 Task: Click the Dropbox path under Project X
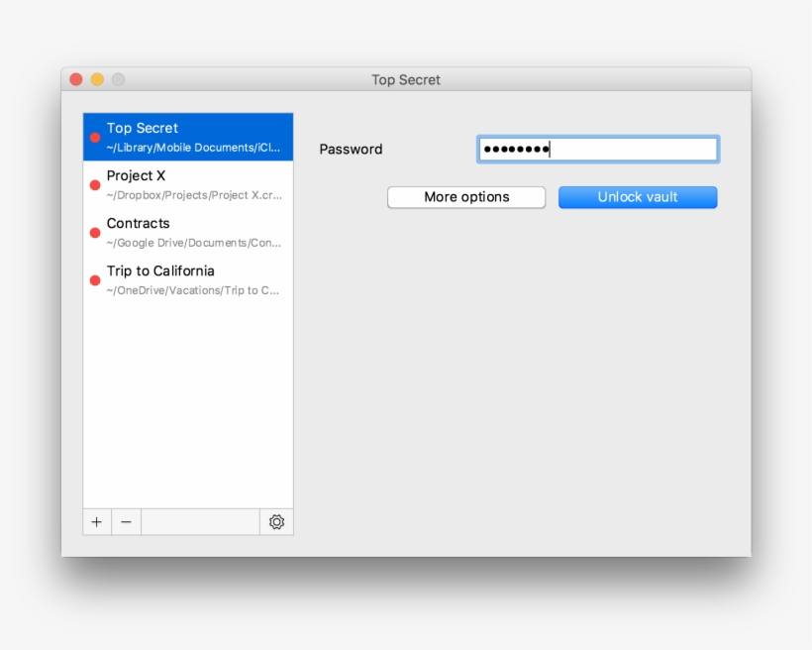[194, 195]
